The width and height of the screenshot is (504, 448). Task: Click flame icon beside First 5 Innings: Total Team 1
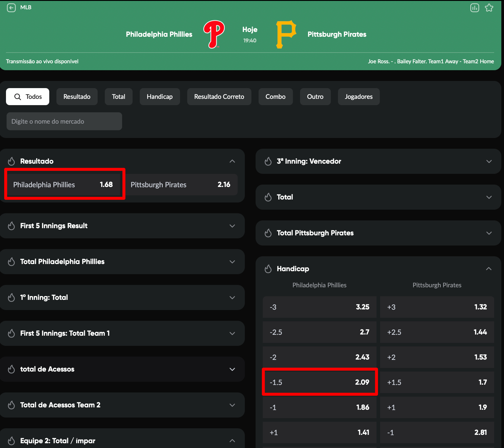click(11, 333)
